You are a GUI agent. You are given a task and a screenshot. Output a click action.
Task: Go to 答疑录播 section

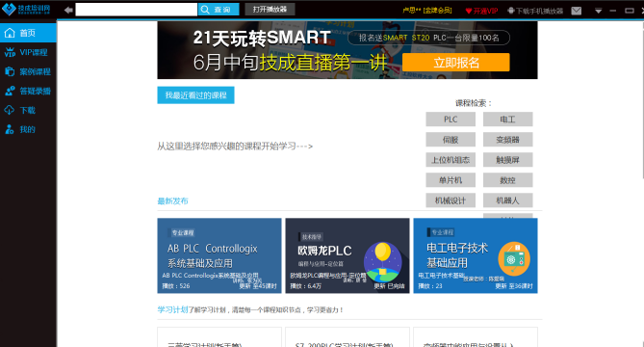click(x=28, y=91)
